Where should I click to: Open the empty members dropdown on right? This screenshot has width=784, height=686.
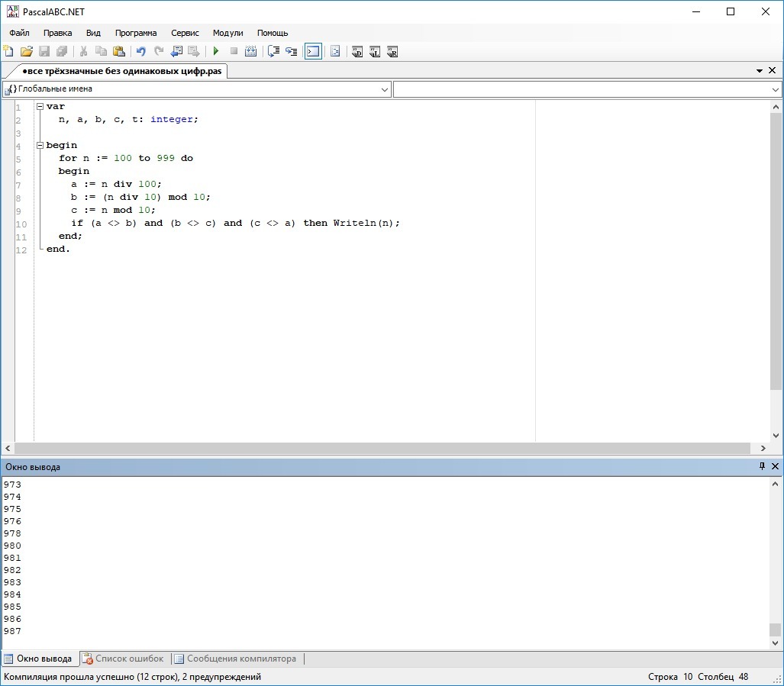click(x=776, y=89)
